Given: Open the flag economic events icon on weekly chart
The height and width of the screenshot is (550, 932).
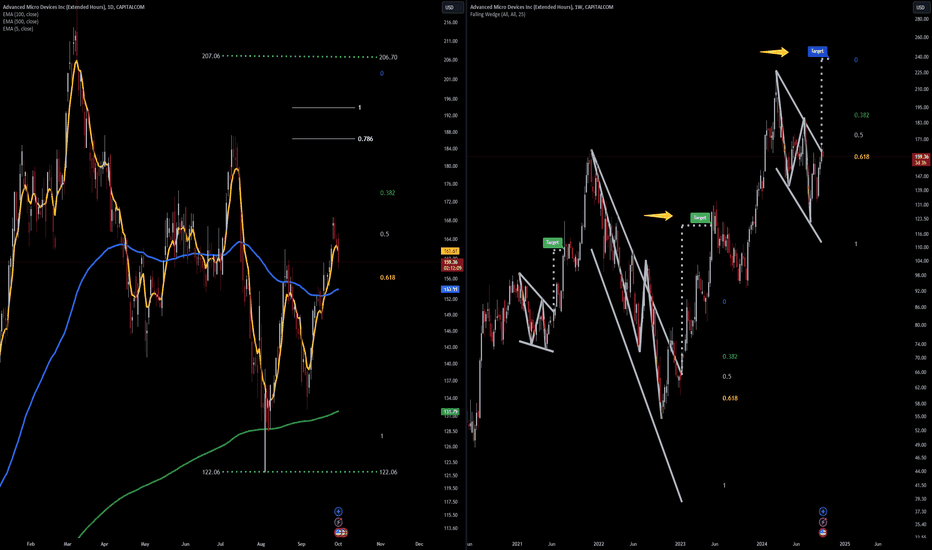Looking at the screenshot, I should pyautogui.click(x=823, y=532).
